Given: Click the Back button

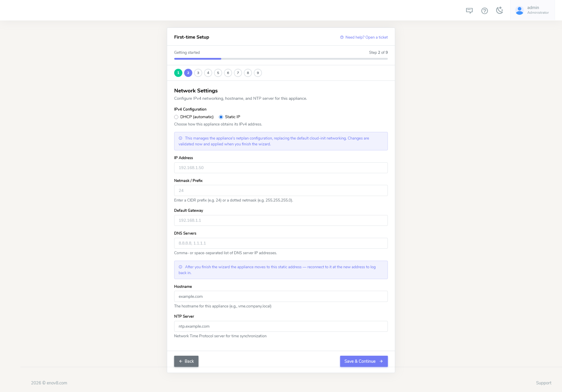Looking at the screenshot, I should pos(186,361).
